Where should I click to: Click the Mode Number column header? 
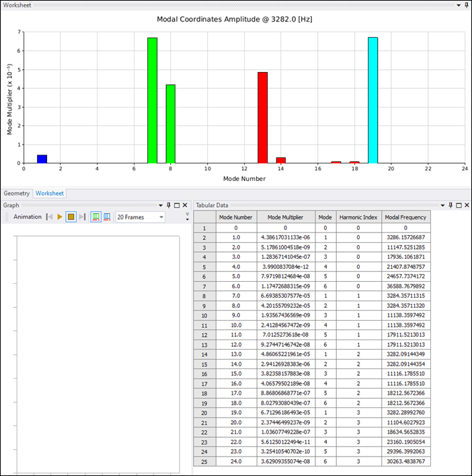(237, 217)
